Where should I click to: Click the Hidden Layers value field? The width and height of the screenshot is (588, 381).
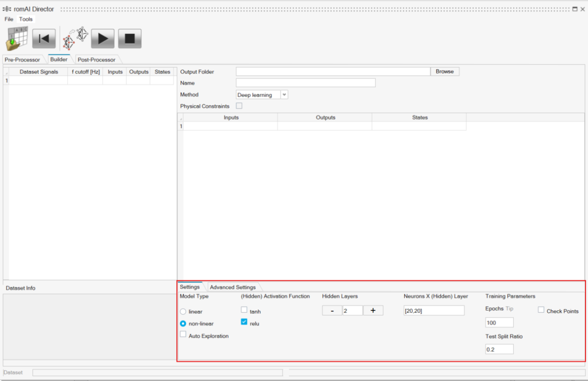point(352,310)
